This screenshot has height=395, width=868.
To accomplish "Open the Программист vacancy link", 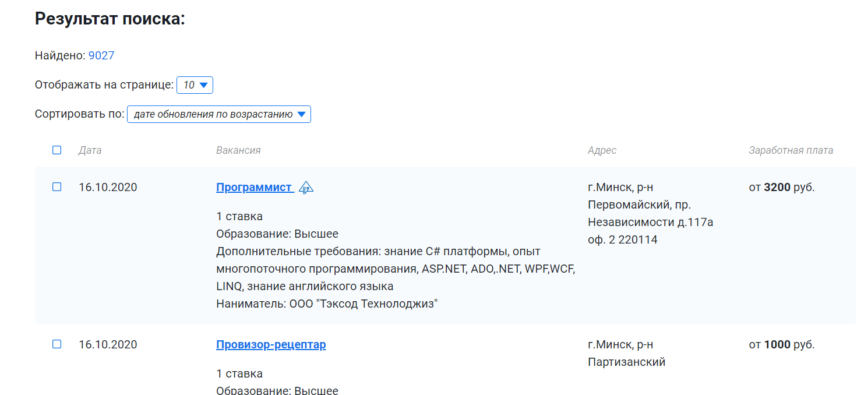I will [x=254, y=188].
